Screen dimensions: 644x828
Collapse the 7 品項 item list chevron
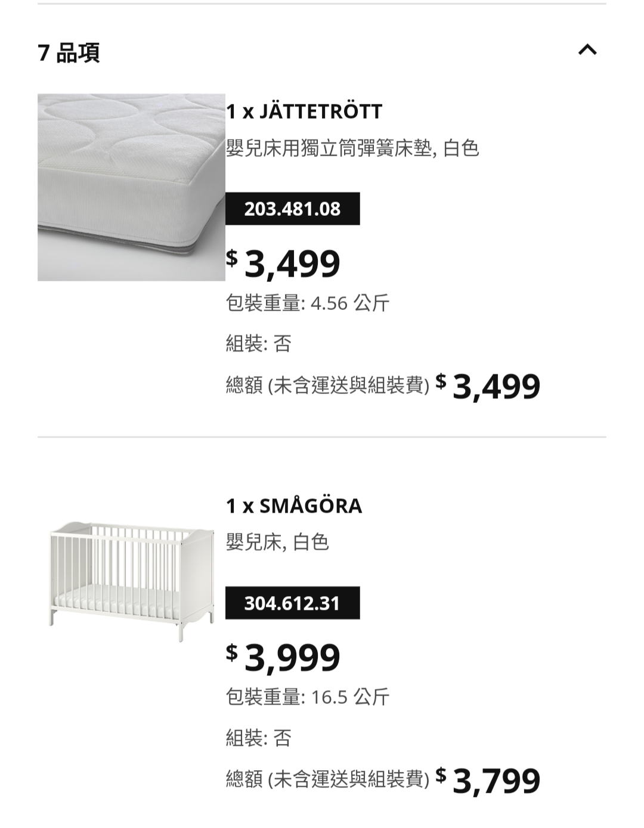pos(587,49)
